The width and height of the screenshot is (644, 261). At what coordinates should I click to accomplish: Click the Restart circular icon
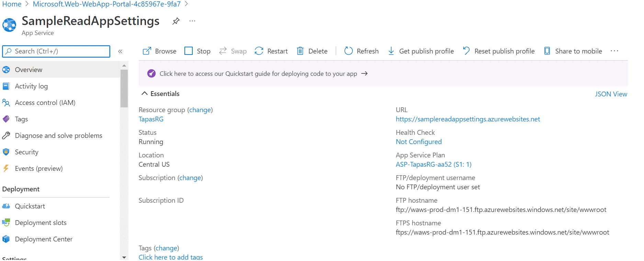pyautogui.click(x=259, y=51)
